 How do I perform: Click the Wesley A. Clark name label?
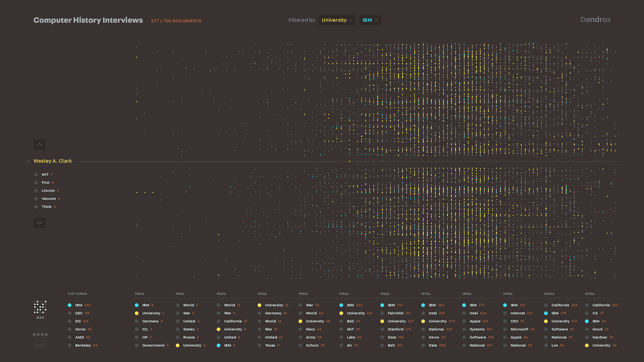pyautogui.click(x=52, y=161)
